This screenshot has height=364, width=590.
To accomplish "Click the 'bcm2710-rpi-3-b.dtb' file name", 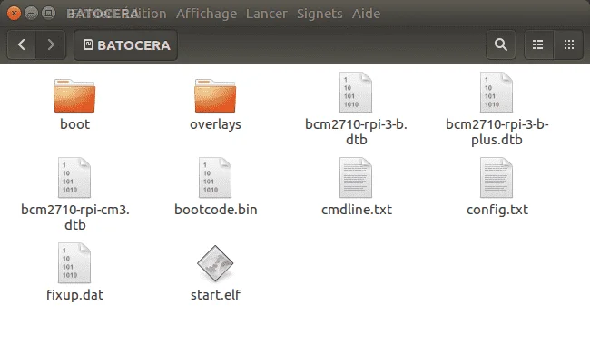I will (356, 133).
